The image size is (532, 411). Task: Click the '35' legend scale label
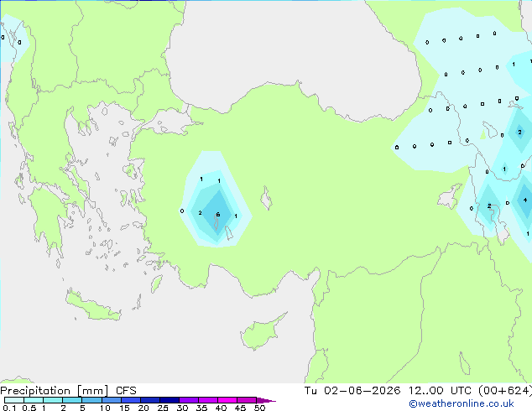201,408
